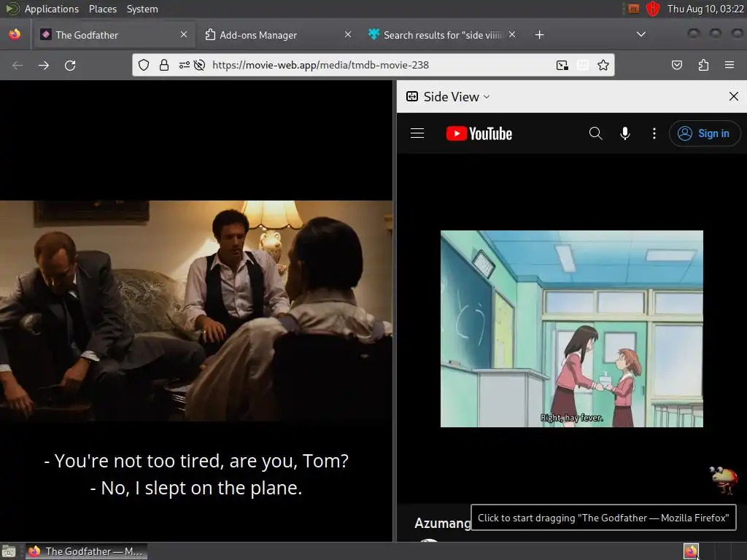Screen dimensions: 747x560
Task: Open a new tab
Action: coord(539,35)
